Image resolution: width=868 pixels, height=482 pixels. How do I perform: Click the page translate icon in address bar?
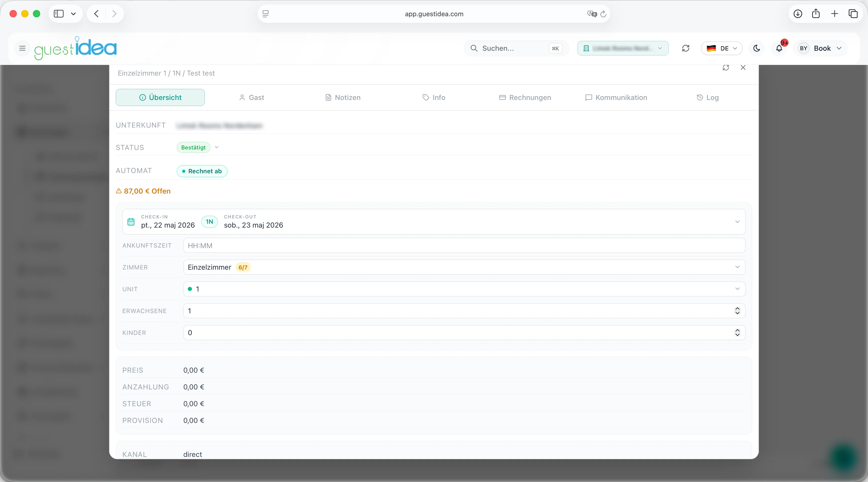coord(592,14)
